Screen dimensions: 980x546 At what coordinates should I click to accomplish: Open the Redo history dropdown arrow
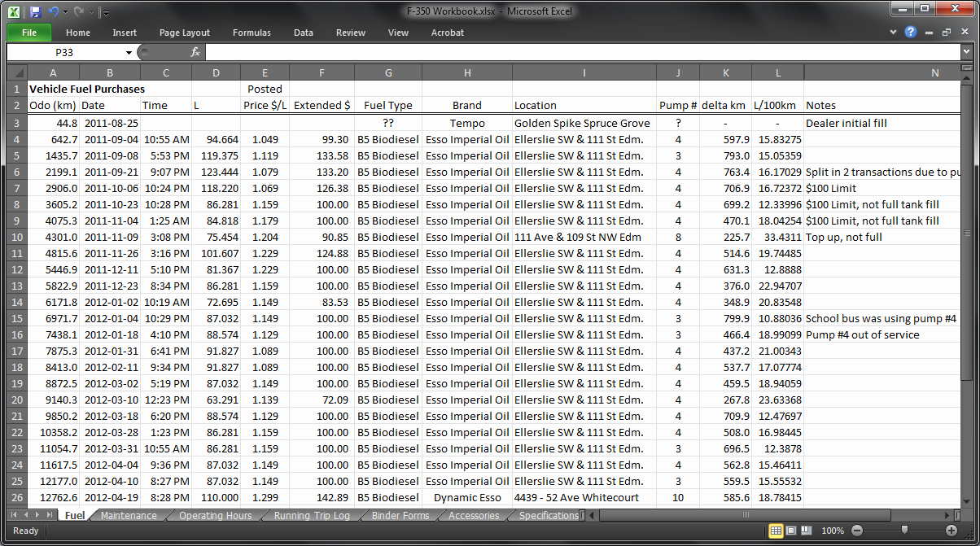pos(91,13)
